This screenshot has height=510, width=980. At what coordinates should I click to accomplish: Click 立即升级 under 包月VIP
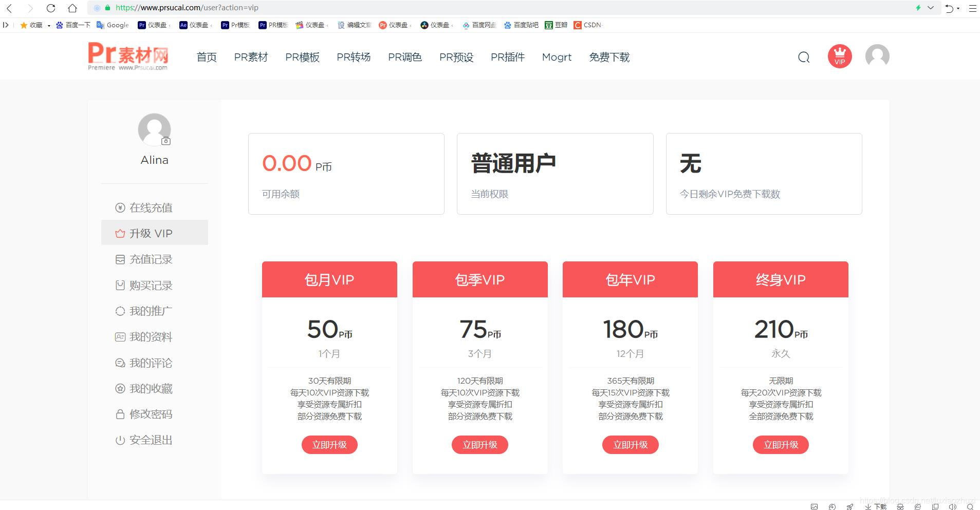point(329,445)
